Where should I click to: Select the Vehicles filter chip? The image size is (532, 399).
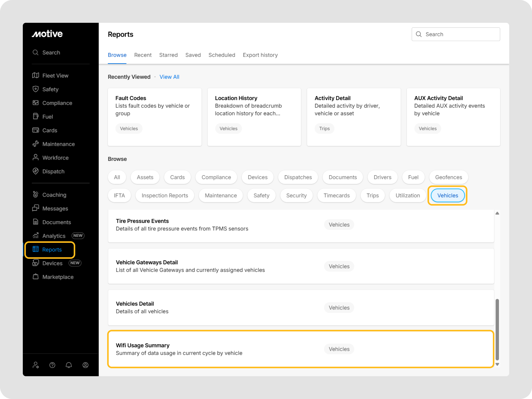(x=447, y=196)
